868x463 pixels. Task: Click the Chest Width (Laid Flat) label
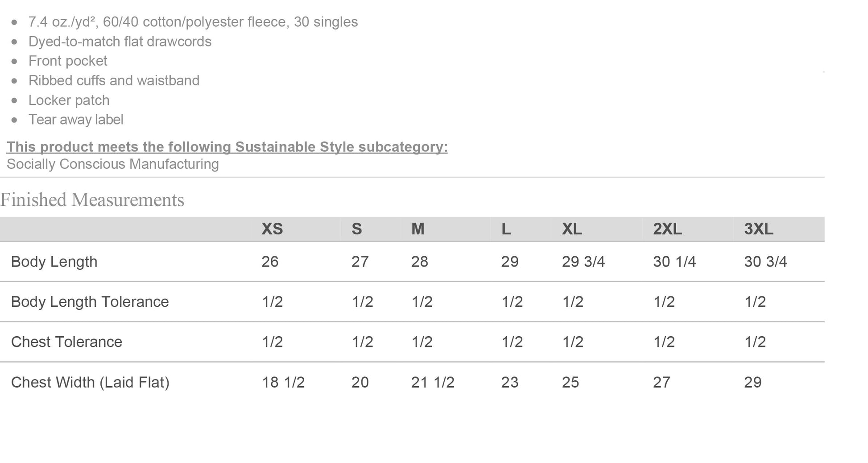(x=90, y=383)
